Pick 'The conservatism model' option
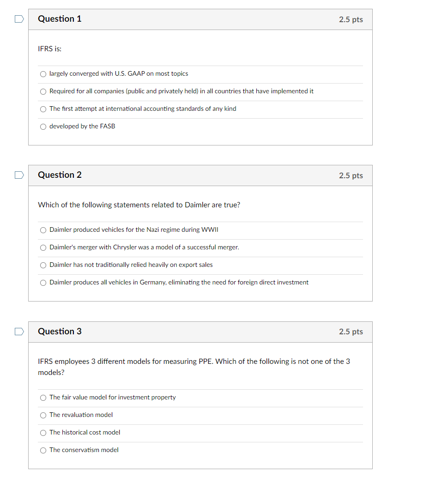448x483 pixels. [43, 450]
